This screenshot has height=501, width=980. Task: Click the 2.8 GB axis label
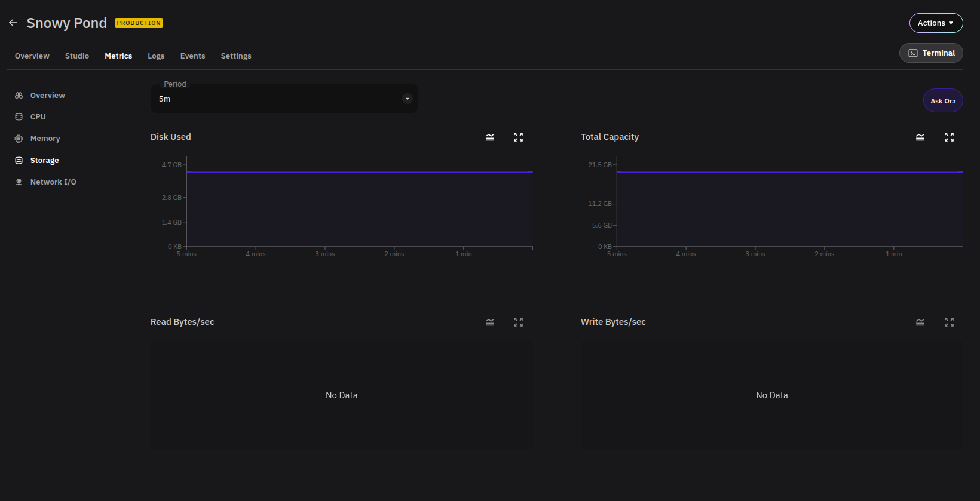[171, 198]
